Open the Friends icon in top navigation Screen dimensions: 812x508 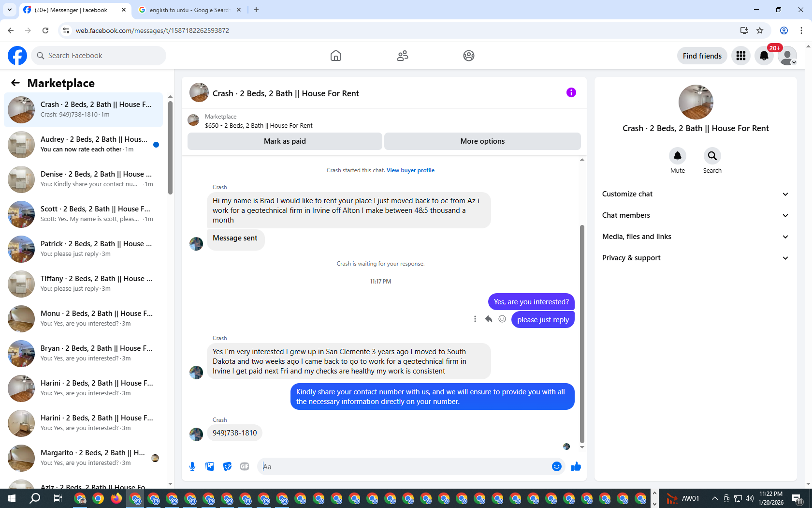403,56
